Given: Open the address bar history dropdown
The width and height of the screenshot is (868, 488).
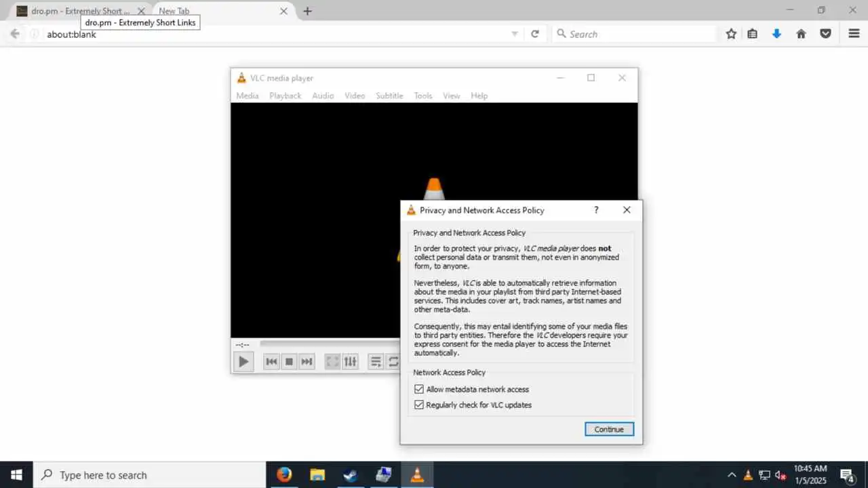Looking at the screenshot, I should 515,34.
